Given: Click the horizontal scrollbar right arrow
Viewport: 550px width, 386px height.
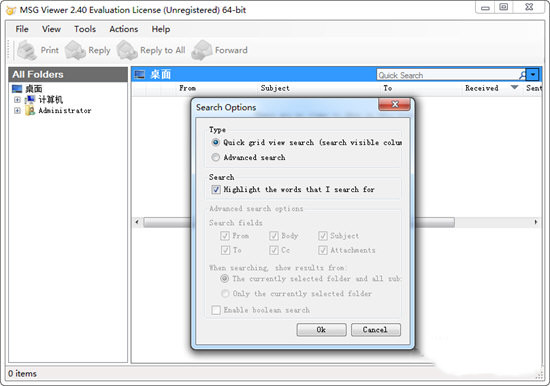Looking at the screenshot, I should 535,222.
